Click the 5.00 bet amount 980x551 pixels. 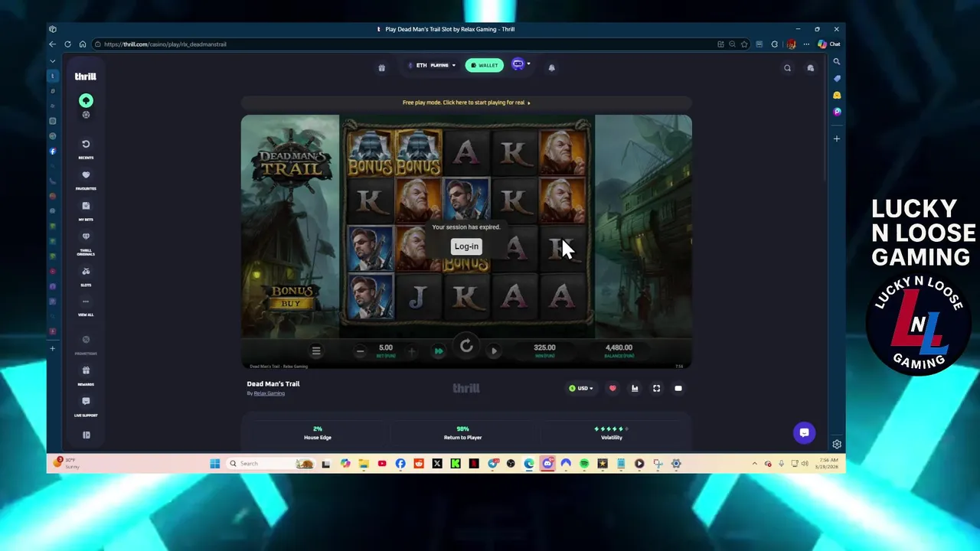pyautogui.click(x=386, y=347)
